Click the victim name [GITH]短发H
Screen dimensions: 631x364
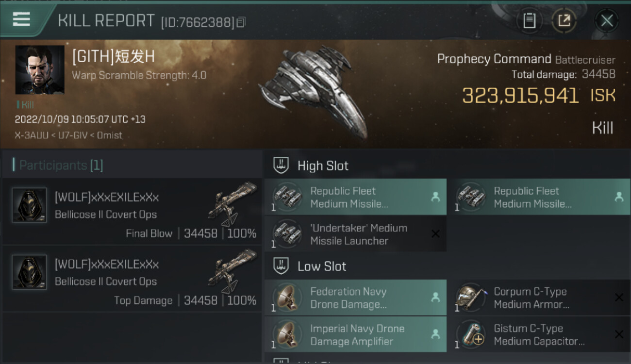[x=113, y=57]
